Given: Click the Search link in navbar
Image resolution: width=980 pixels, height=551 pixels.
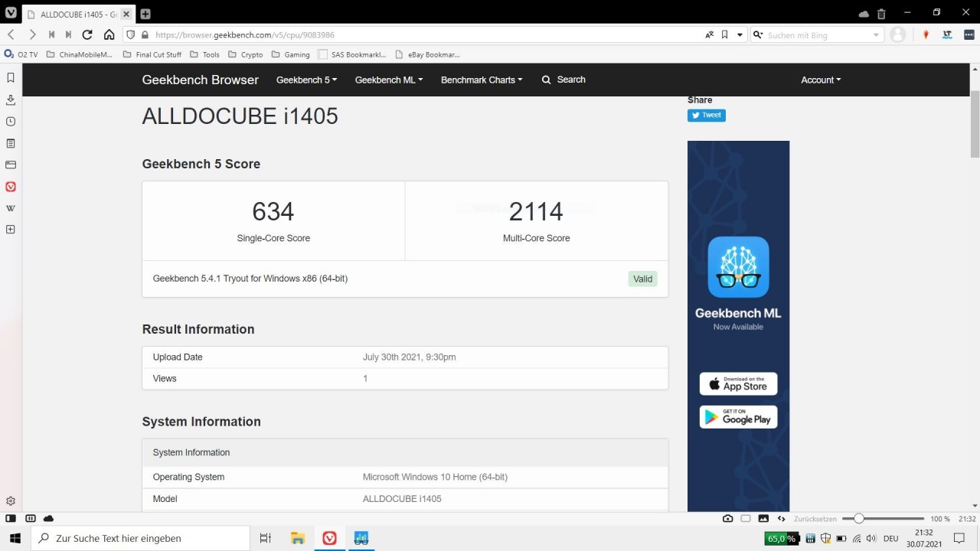Looking at the screenshot, I should pyautogui.click(x=563, y=80).
